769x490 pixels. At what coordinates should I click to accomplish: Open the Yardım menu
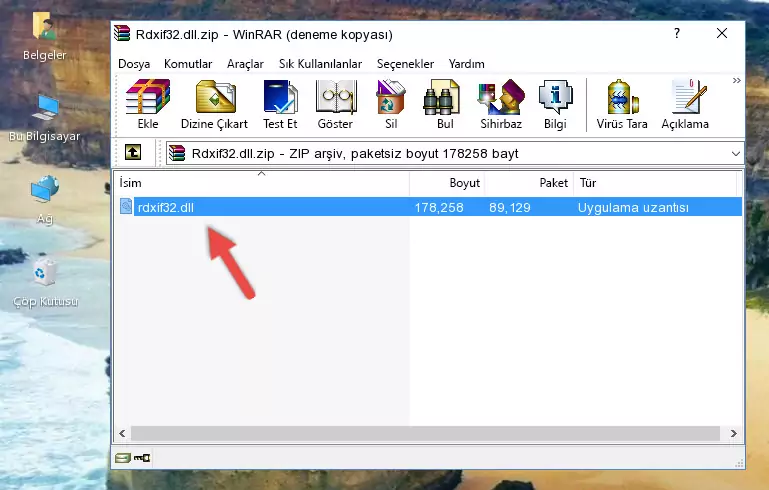pos(466,64)
